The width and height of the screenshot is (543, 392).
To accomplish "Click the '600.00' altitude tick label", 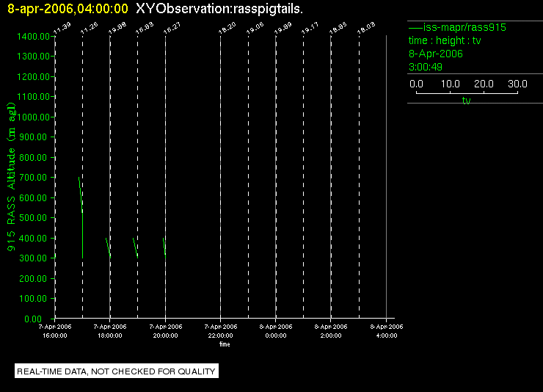I will [33, 197].
